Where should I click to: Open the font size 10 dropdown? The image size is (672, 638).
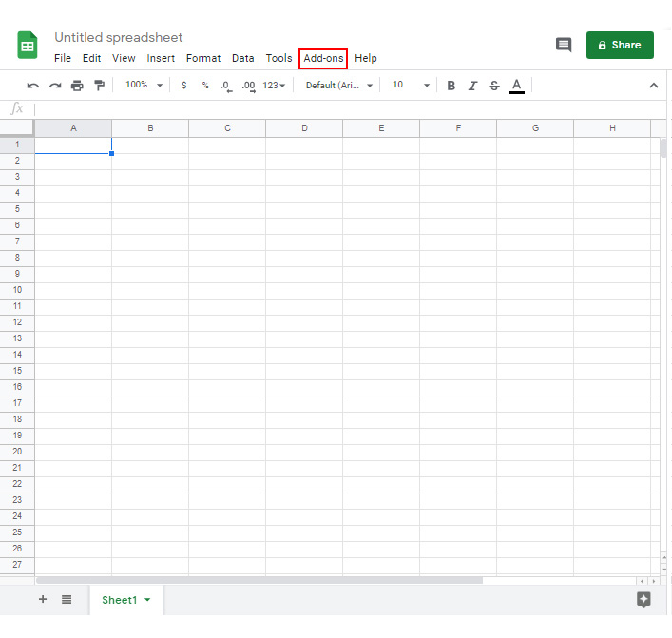tap(411, 85)
